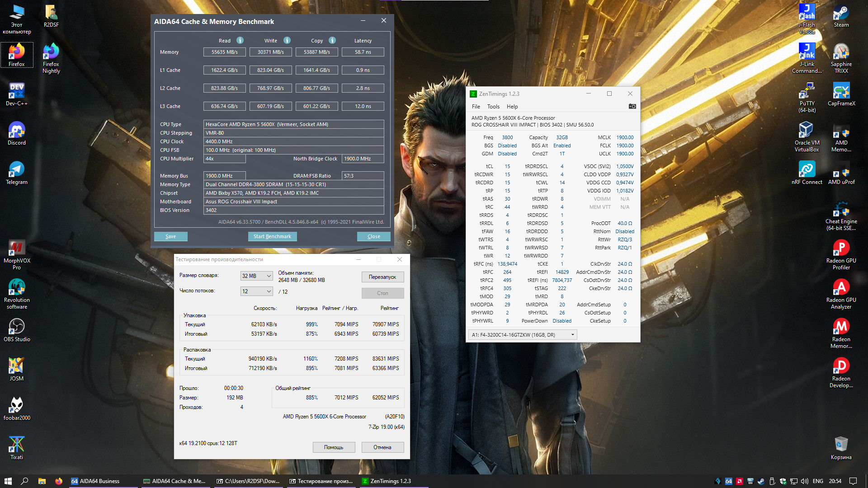Click the Start Benchmark button

(272, 236)
